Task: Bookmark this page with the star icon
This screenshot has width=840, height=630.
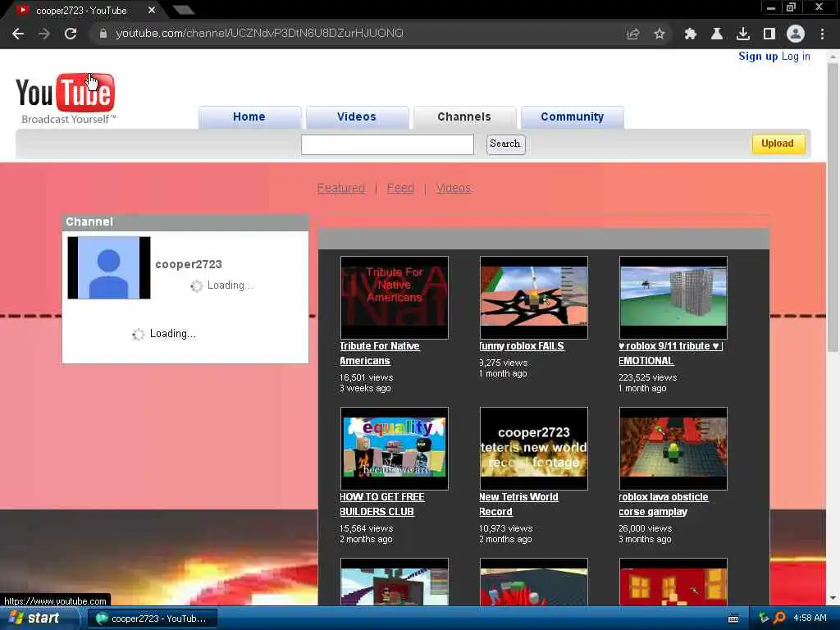Action: [x=660, y=34]
